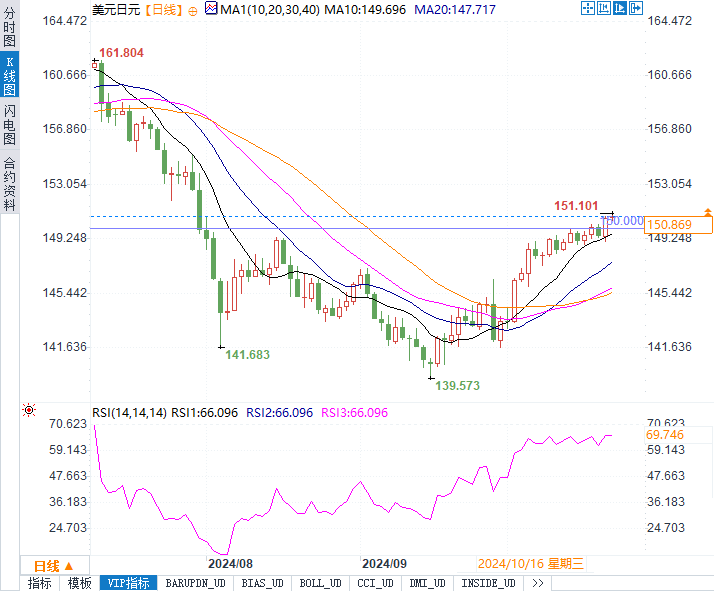Click the orange circle icon beside 日线

(192, 9)
